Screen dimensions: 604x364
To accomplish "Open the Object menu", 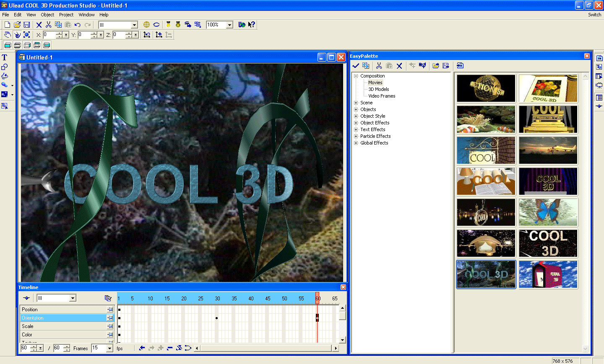I will [47, 15].
